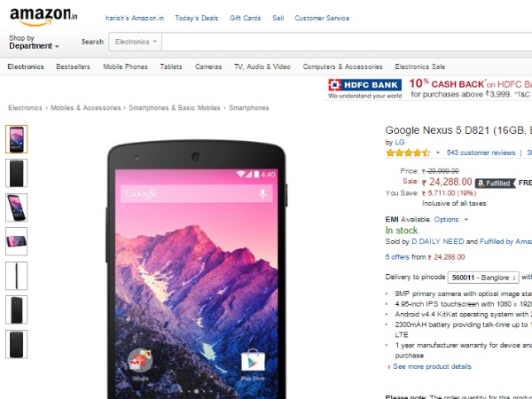Open the Shop by Department dropdown

pyautogui.click(x=34, y=42)
